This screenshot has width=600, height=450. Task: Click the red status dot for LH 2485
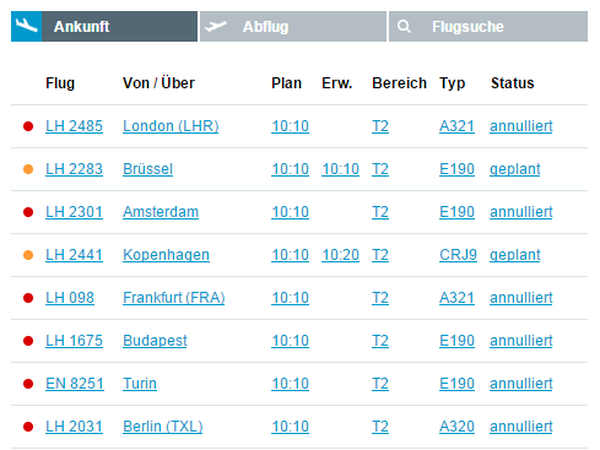pyautogui.click(x=28, y=126)
